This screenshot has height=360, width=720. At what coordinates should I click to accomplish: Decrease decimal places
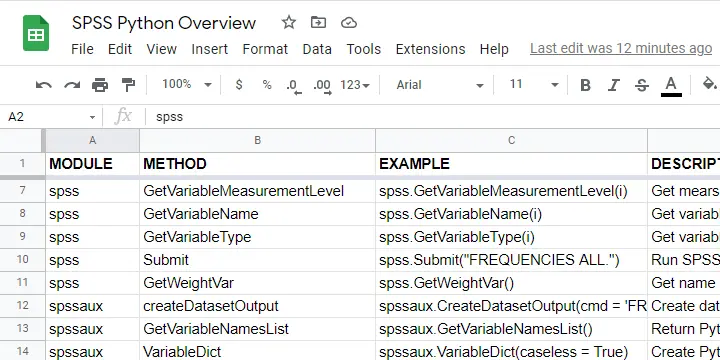293,86
